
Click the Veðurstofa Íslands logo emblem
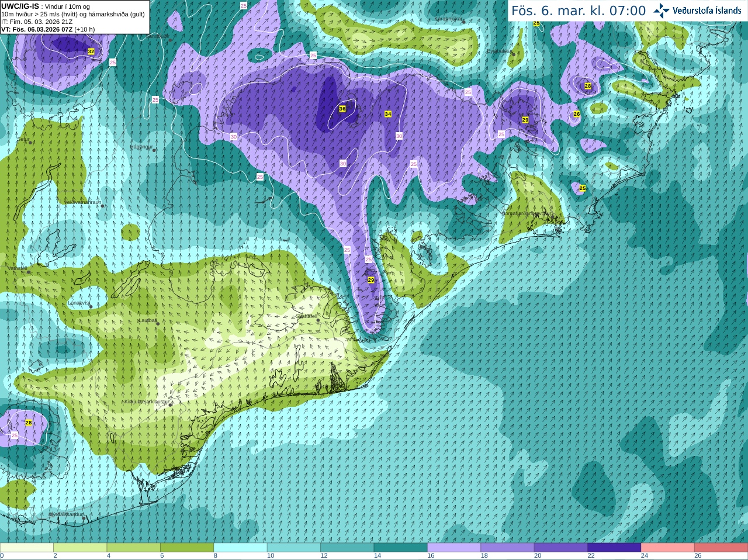(662, 10)
